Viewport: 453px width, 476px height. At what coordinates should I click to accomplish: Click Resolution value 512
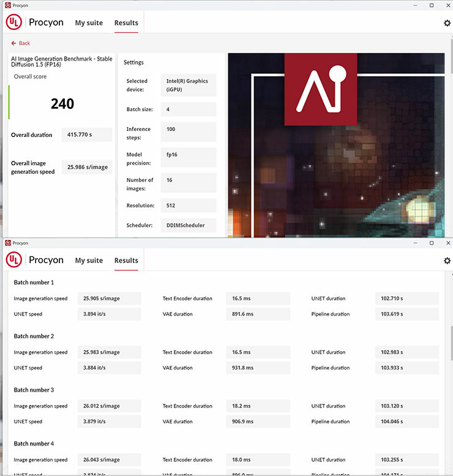pyautogui.click(x=189, y=206)
